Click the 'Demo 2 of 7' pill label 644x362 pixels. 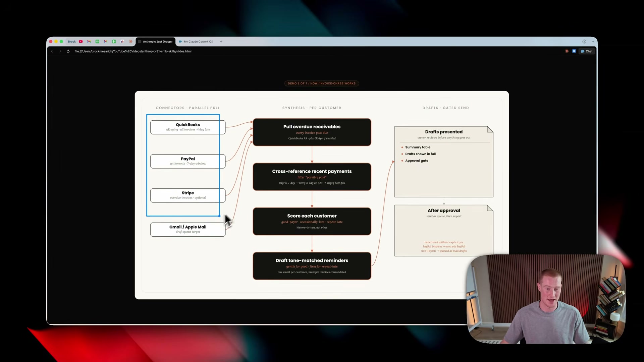point(322,83)
